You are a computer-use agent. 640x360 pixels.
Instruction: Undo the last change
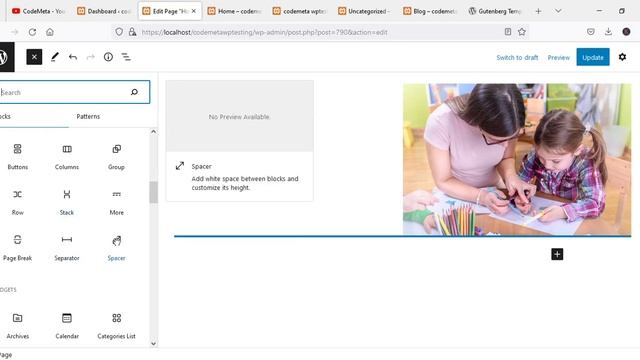tap(73, 57)
